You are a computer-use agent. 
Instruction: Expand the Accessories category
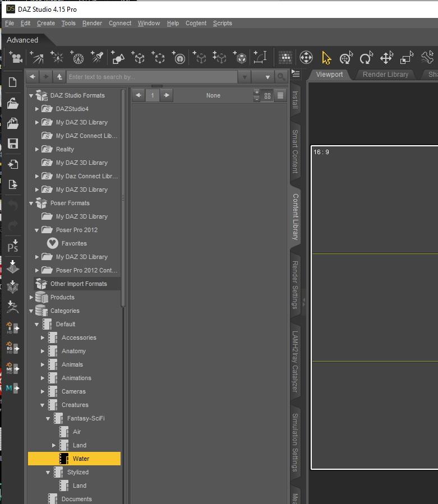pyautogui.click(x=43, y=338)
